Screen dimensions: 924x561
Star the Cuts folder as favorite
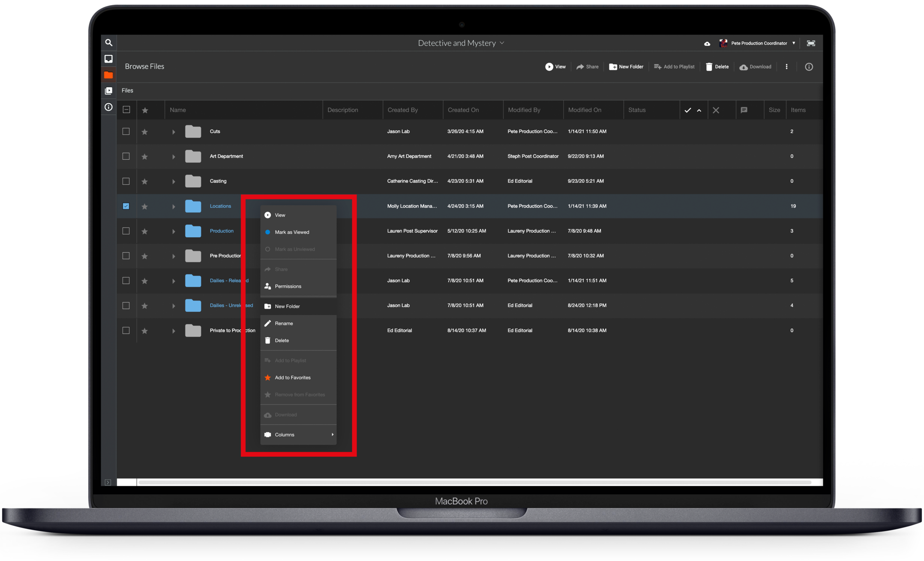point(145,132)
